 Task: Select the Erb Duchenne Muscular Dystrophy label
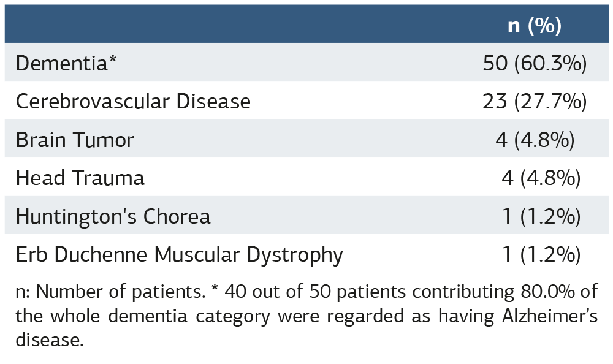[180, 254]
